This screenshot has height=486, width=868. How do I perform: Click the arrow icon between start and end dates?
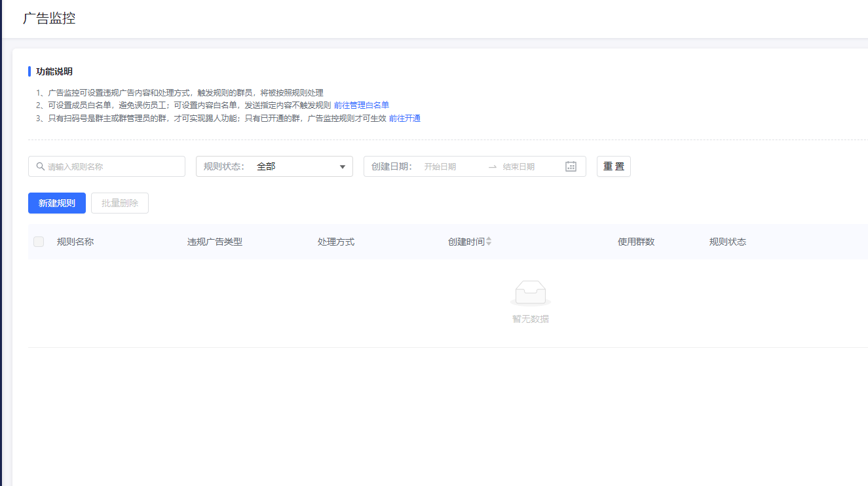pyautogui.click(x=493, y=167)
